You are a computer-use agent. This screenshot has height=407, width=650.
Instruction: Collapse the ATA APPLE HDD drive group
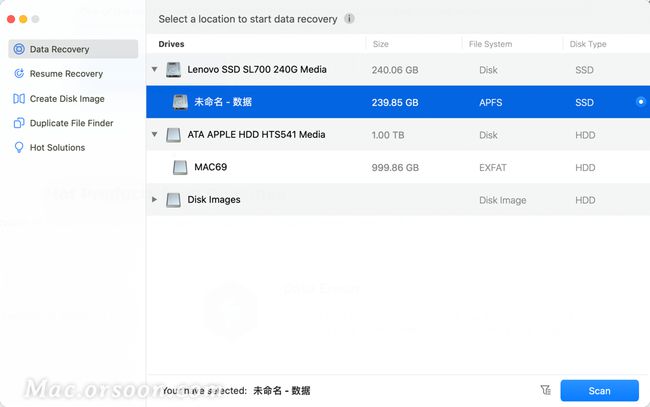click(x=155, y=134)
